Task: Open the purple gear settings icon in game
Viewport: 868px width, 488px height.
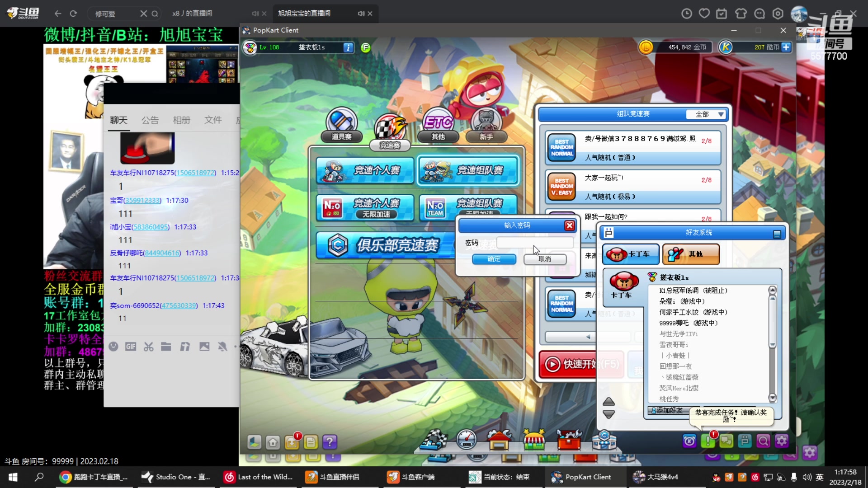Action: pos(782,441)
